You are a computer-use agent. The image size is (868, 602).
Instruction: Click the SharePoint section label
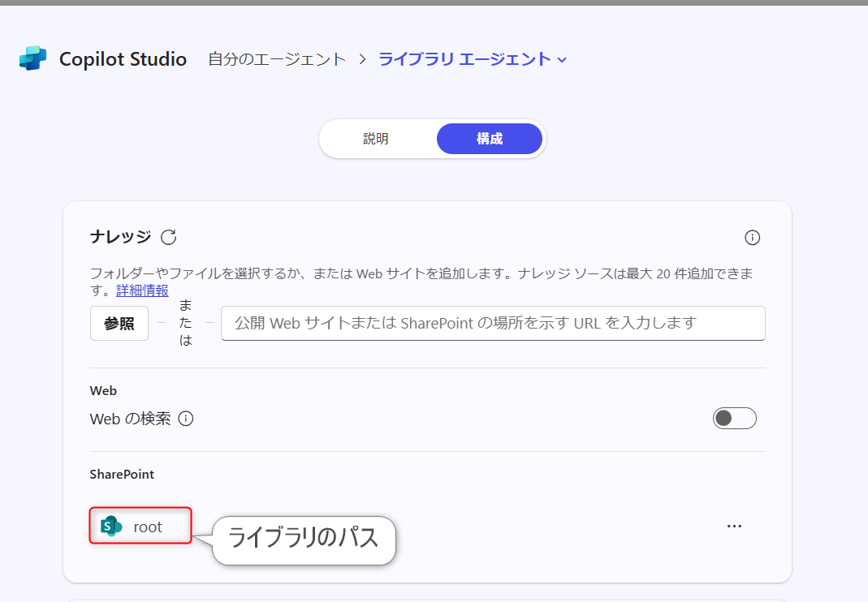click(x=122, y=474)
